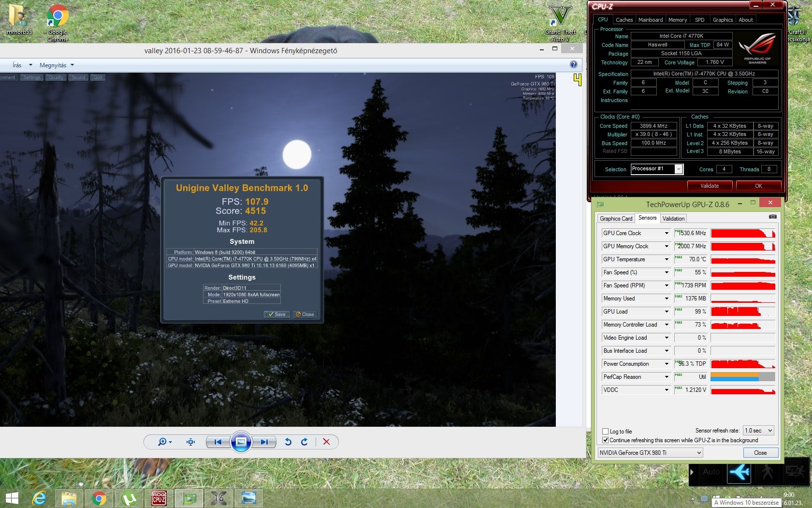Open NVIDIA GeForce GTX 980 Ti selector

point(650,452)
